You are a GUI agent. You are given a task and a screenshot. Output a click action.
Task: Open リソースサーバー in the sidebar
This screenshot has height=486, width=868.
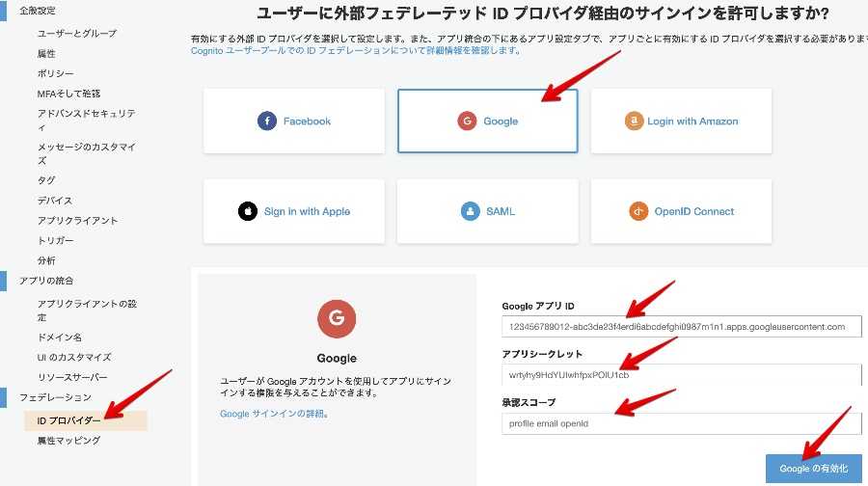pos(72,377)
